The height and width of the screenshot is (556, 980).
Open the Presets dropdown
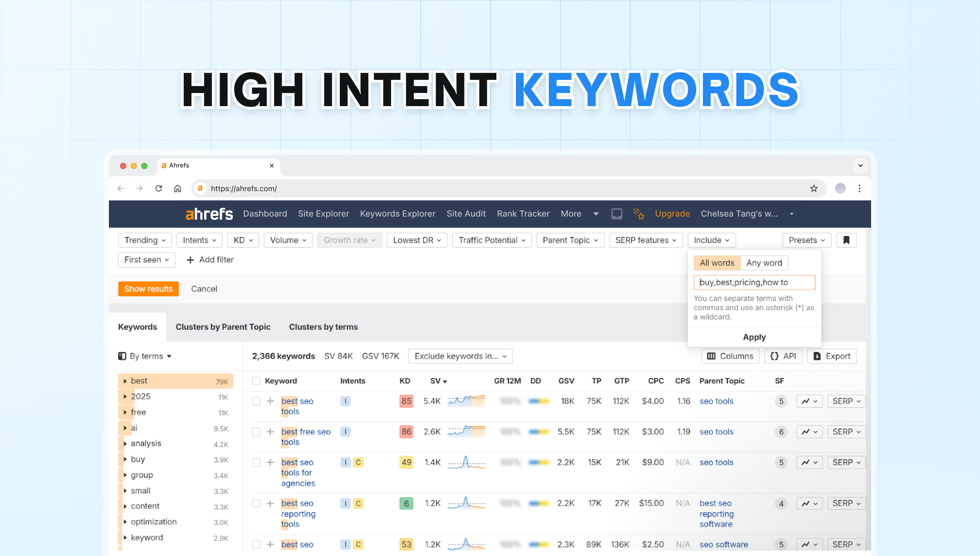(807, 240)
